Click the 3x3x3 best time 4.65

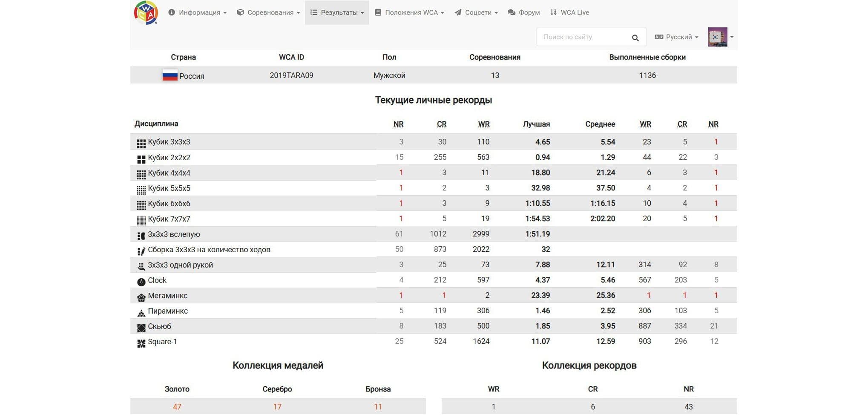tap(543, 142)
